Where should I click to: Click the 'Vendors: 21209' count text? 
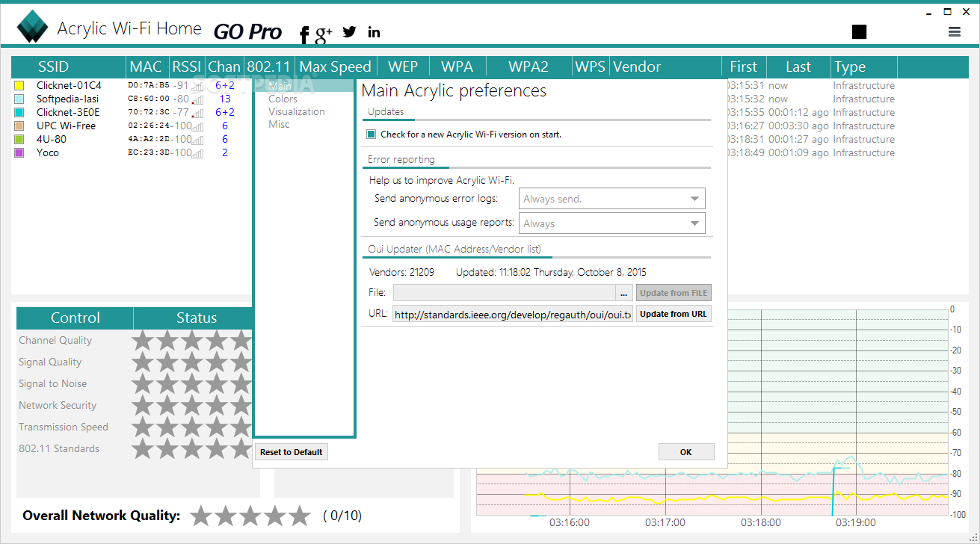pyautogui.click(x=401, y=273)
